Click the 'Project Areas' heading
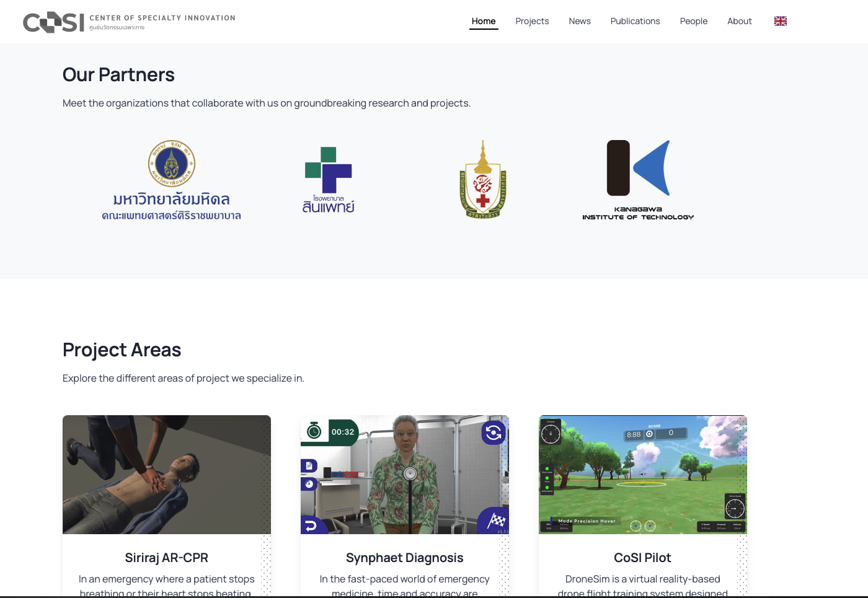 click(x=122, y=350)
